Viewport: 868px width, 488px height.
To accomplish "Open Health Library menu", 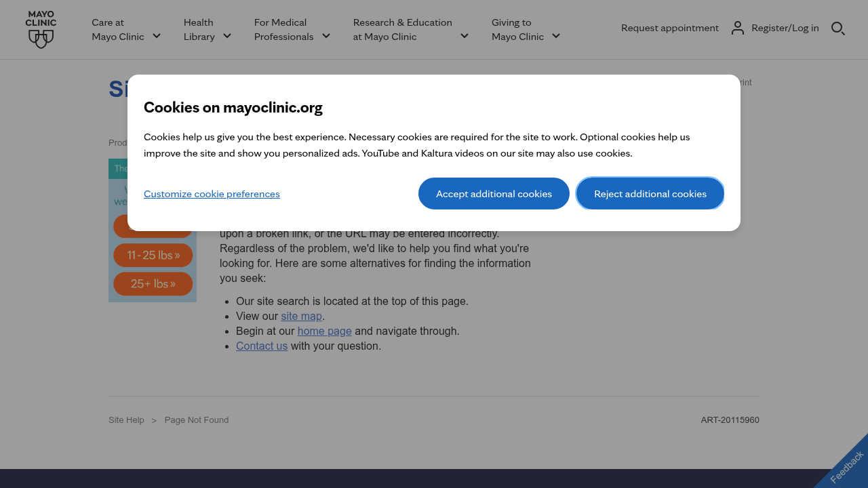I will coord(199,29).
